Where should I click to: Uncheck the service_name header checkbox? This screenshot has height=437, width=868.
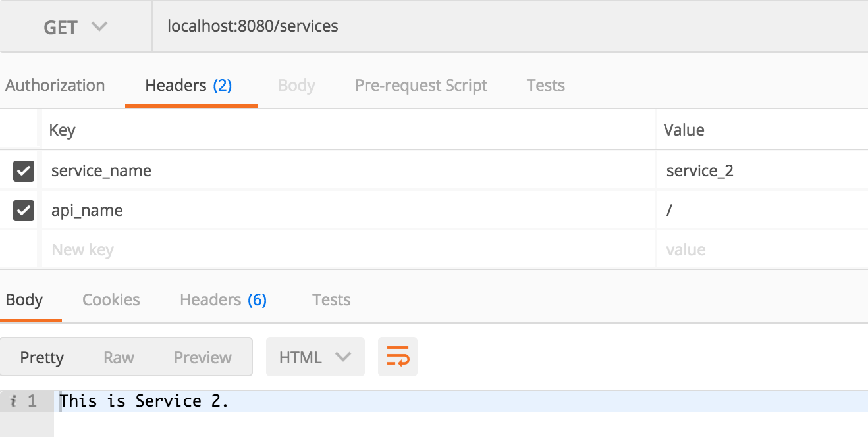pyautogui.click(x=24, y=171)
